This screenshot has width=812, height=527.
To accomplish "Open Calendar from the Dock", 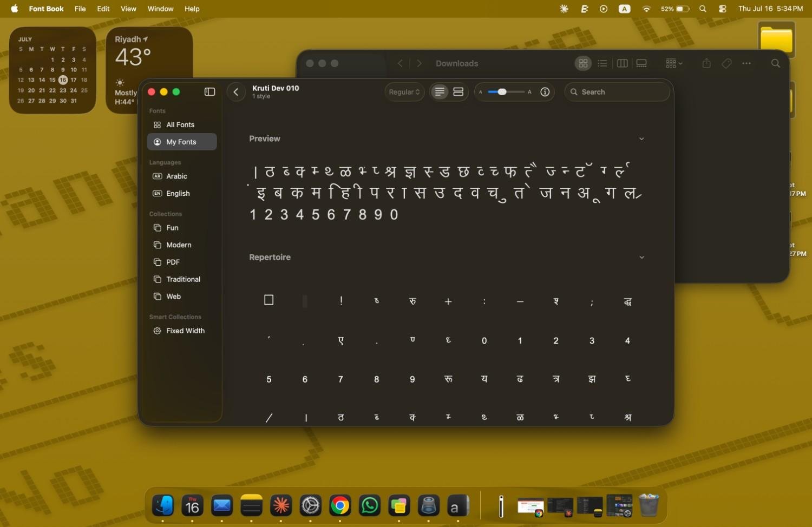I will tap(192, 506).
